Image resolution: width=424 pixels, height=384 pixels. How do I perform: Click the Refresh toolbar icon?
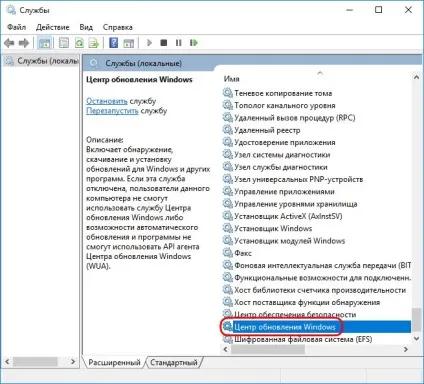tap(79, 43)
